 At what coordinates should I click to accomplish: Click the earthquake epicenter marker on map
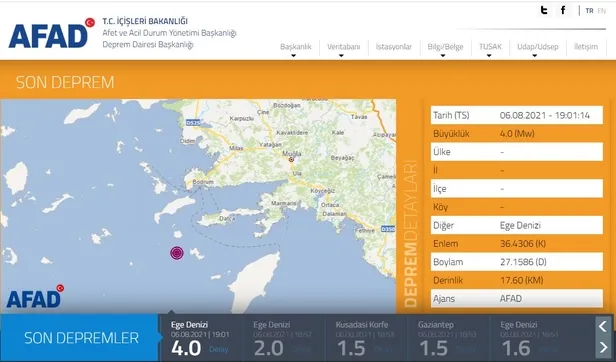[x=177, y=253]
